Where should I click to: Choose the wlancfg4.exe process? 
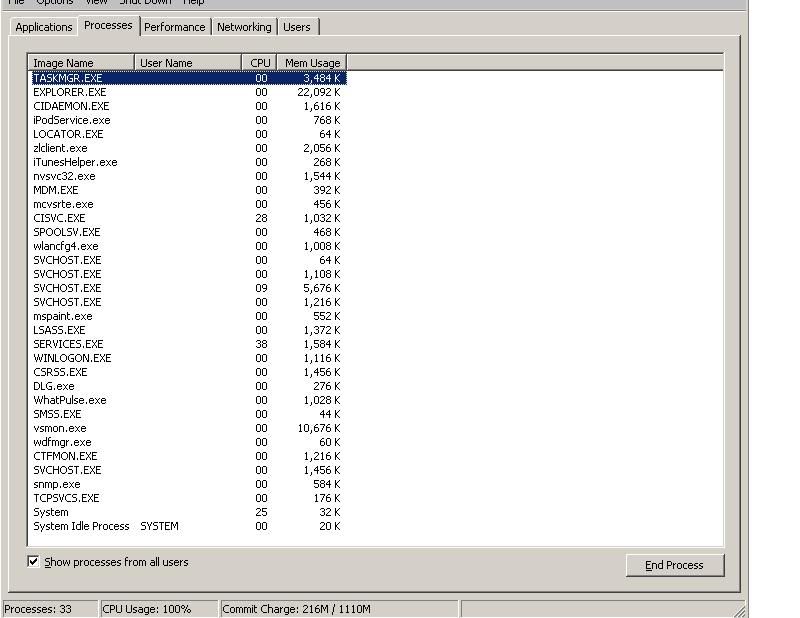coord(189,246)
